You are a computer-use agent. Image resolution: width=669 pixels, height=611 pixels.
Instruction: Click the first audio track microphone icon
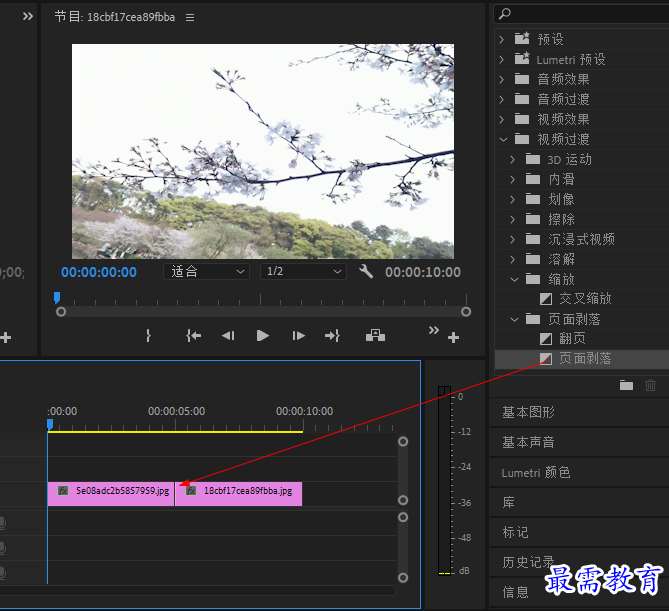coord(3,523)
